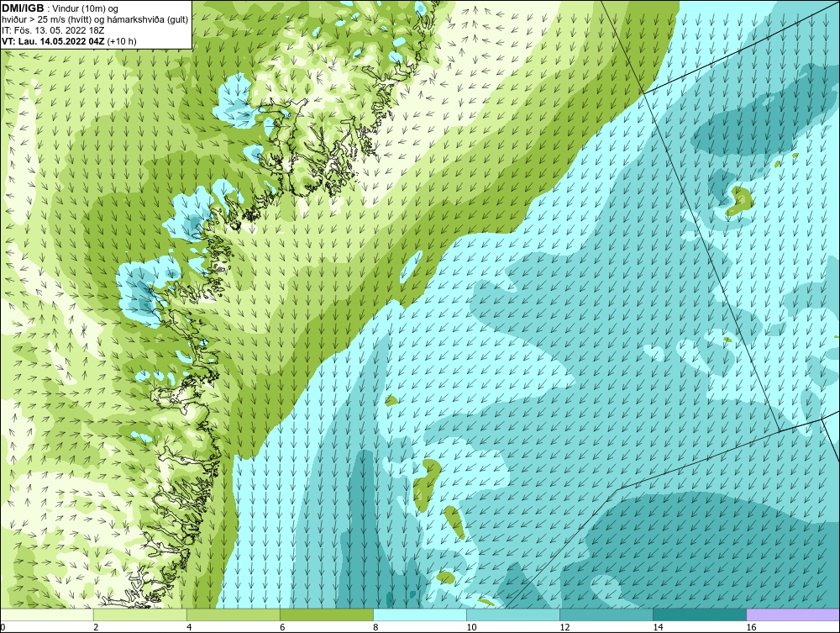Click the light teal 10–12 m/s legend swatch
Screen dimensions: 840x633
[x=512, y=615]
